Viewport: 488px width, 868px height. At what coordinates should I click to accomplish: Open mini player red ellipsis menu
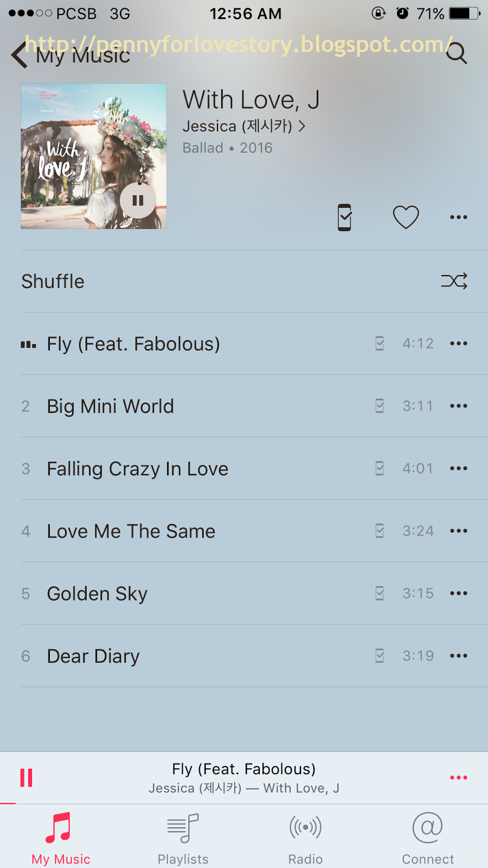coord(459,777)
